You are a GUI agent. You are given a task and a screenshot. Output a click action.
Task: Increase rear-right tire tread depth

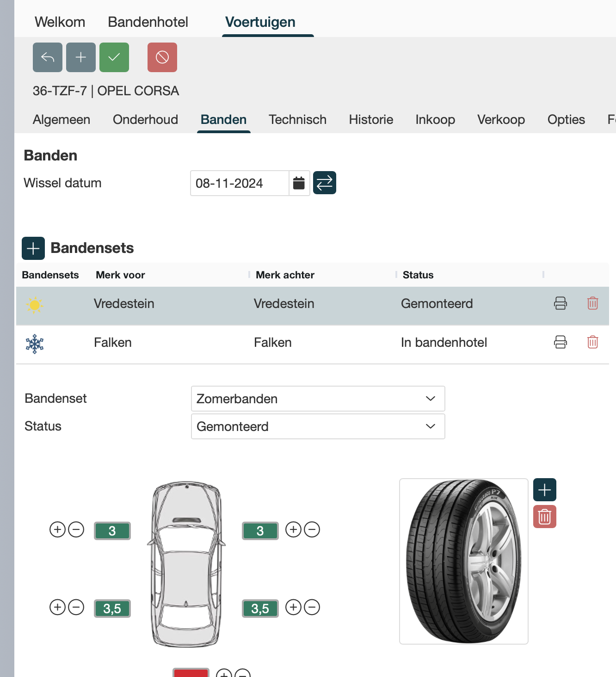click(x=294, y=607)
